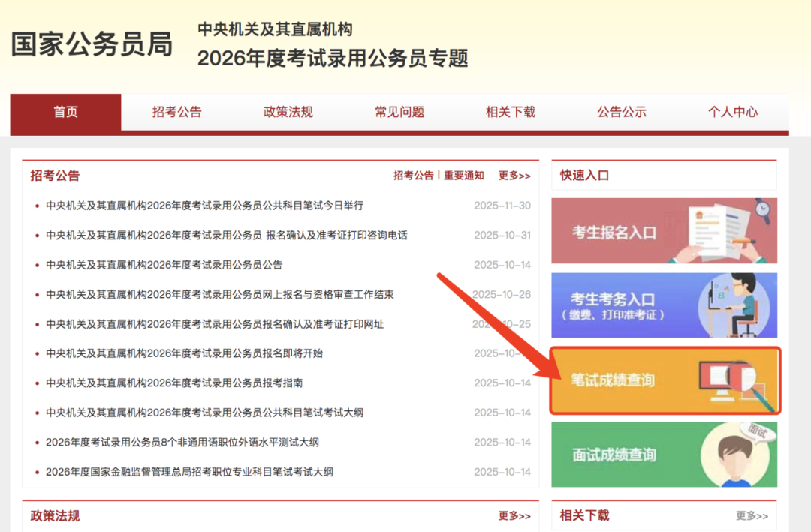
Task: Open the 面试成绩查询 green banner
Action: [664, 455]
